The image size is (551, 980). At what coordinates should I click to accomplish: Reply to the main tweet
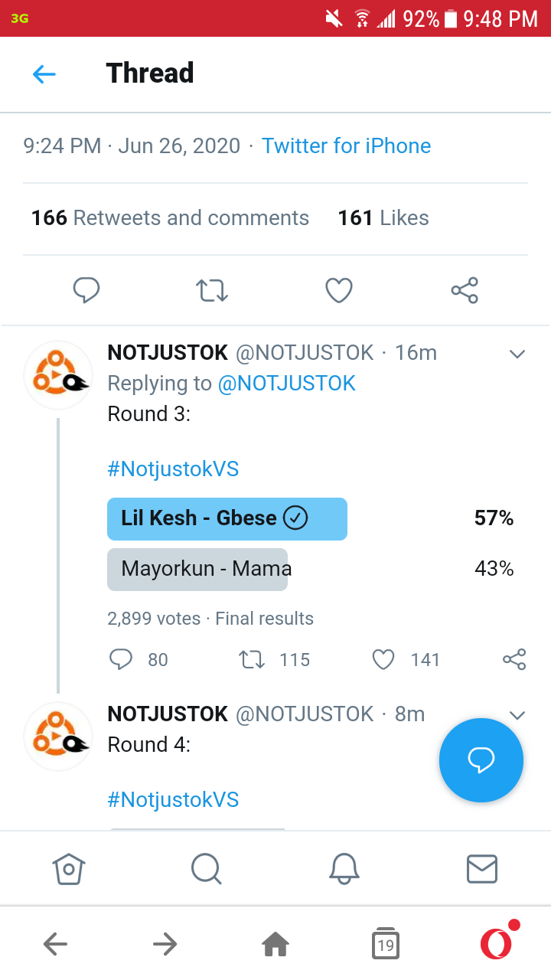(86, 290)
